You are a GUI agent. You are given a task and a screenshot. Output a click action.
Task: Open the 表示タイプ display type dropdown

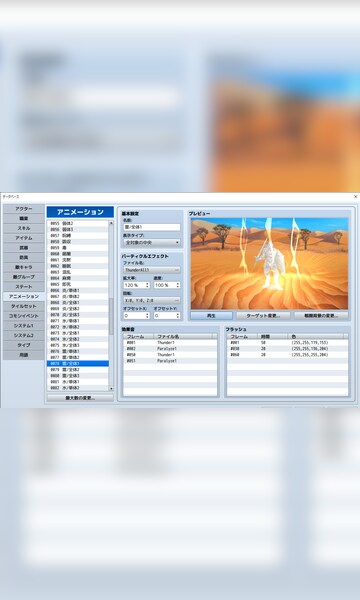151,243
